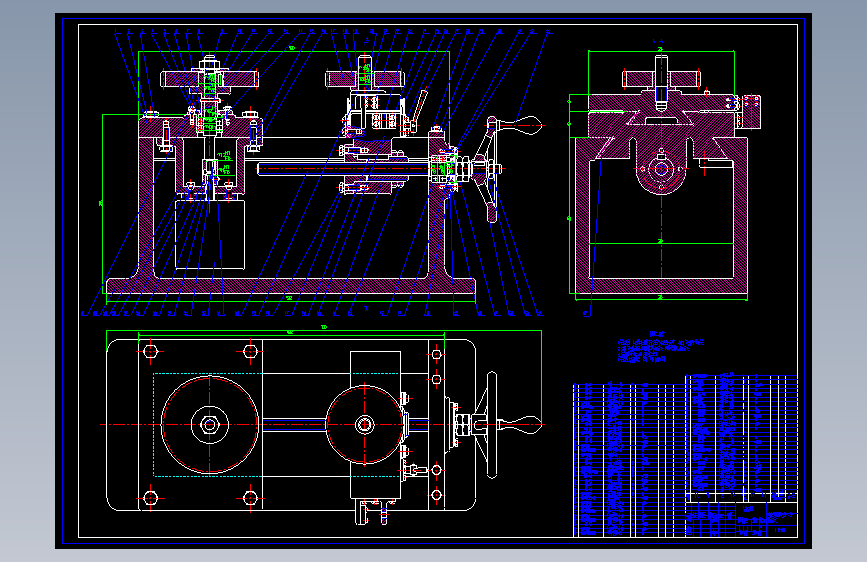Click the smaller circular disc in the top view
Viewport: 867px width, 562px height.
tap(364, 425)
